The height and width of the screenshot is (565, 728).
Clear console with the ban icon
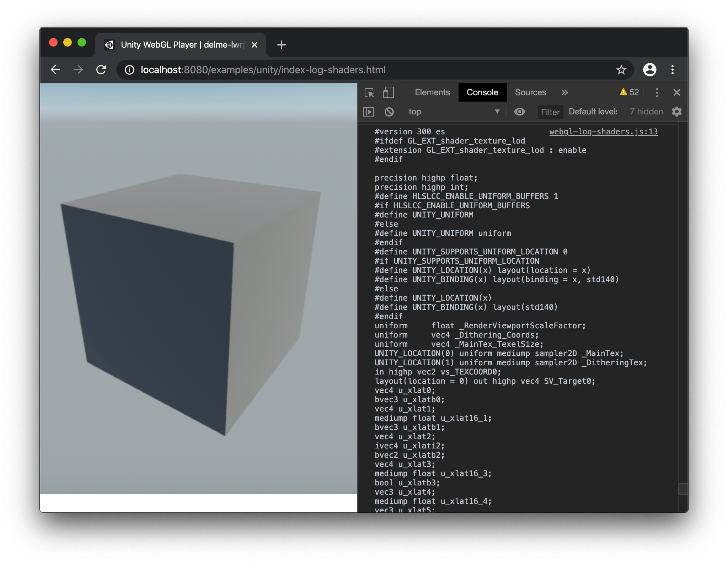pos(389,112)
